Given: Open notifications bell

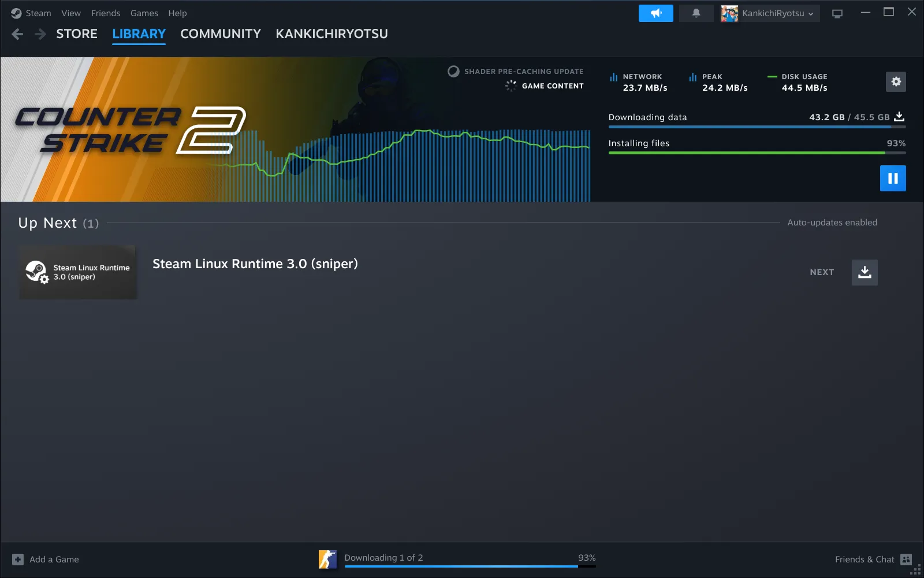Looking at the screenshot, I should click(696, 13).
